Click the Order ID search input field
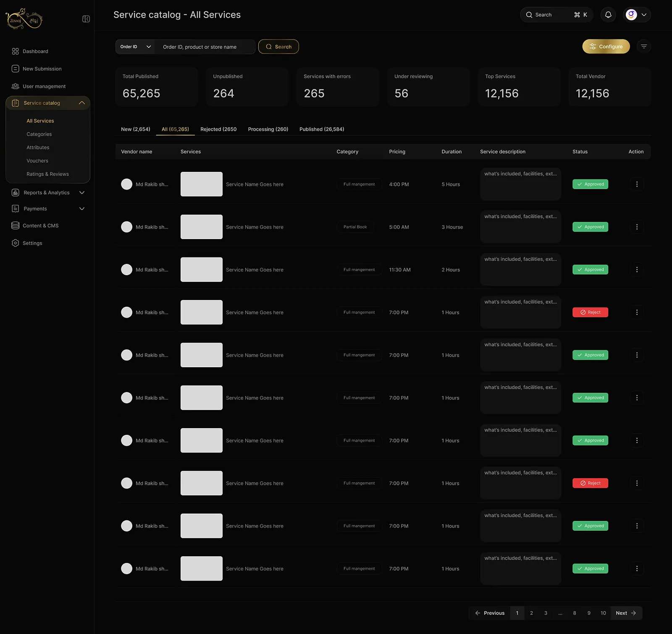 click(205, 47)
